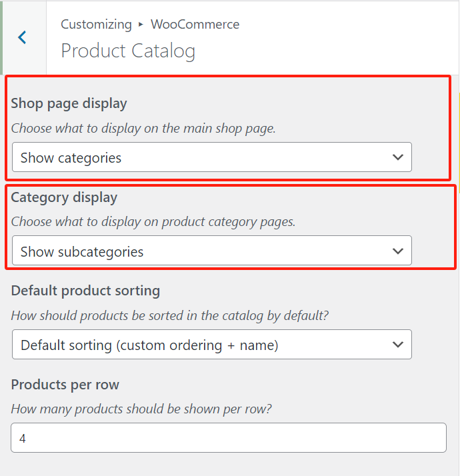Click the main shop page description text
This screenshot has height=476, width=460.
coord(143,129)
